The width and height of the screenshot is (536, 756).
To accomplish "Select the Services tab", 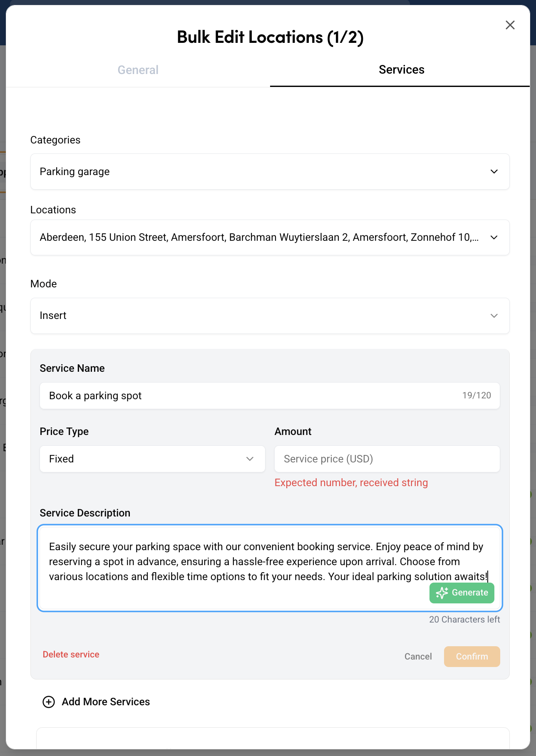I will [x=401, y=69].
